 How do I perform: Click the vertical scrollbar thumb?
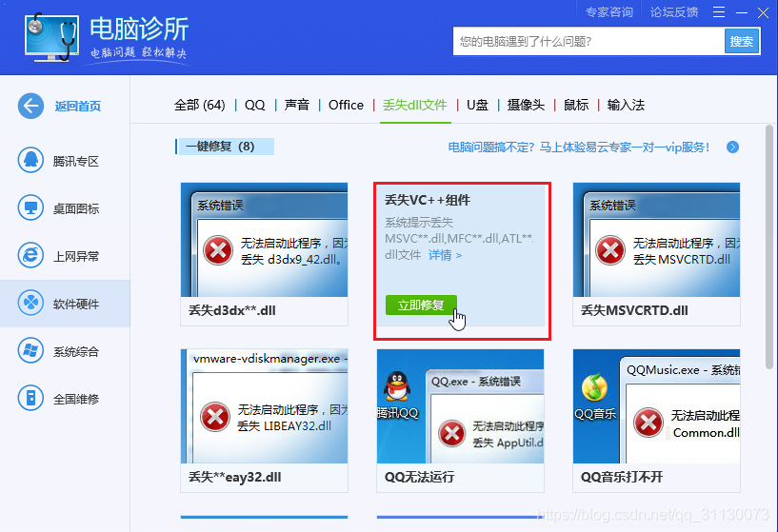[x=769, y=246]
